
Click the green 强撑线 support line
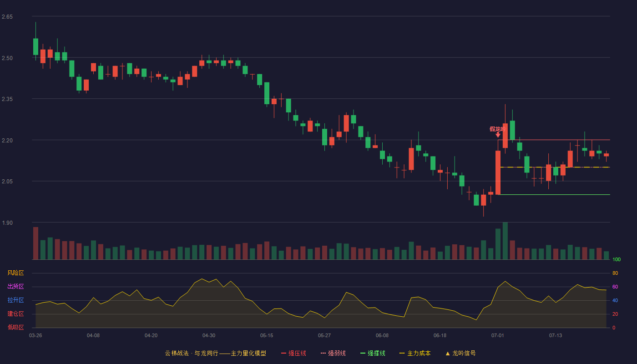tap(554, 195)
